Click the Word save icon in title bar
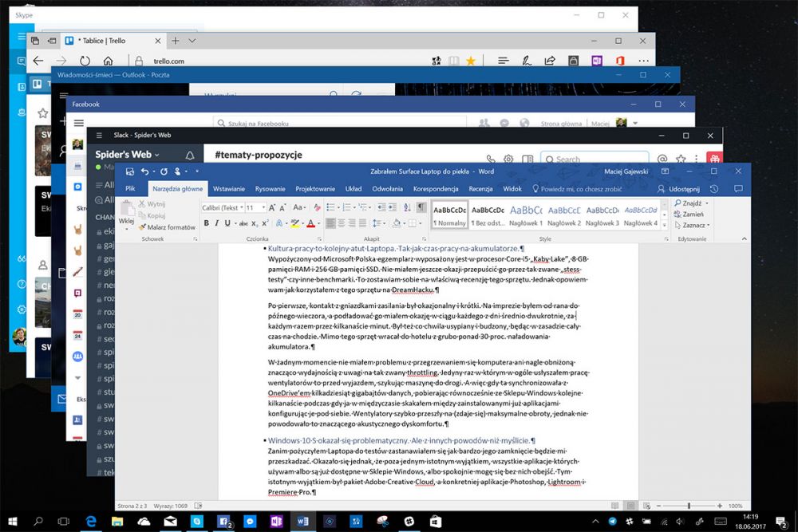Viewport: 798px width, 532px height. pos(130,171)
